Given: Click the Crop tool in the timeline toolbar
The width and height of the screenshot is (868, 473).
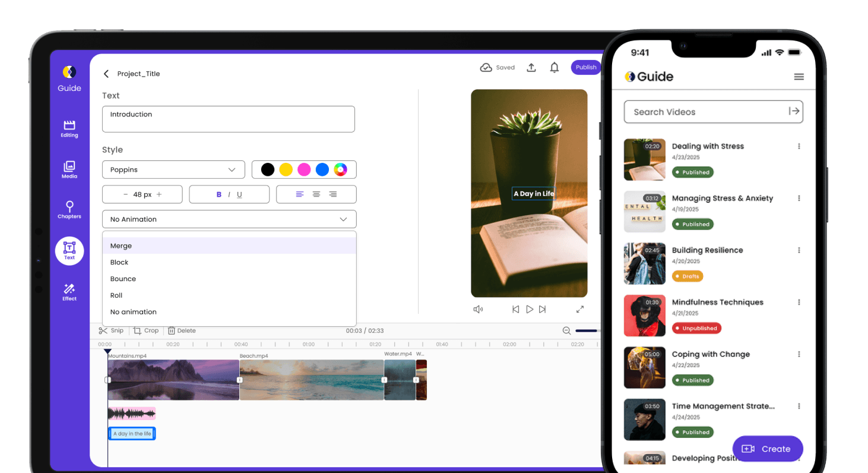Looking at the screenshot, I should click(x=145, y=330).
